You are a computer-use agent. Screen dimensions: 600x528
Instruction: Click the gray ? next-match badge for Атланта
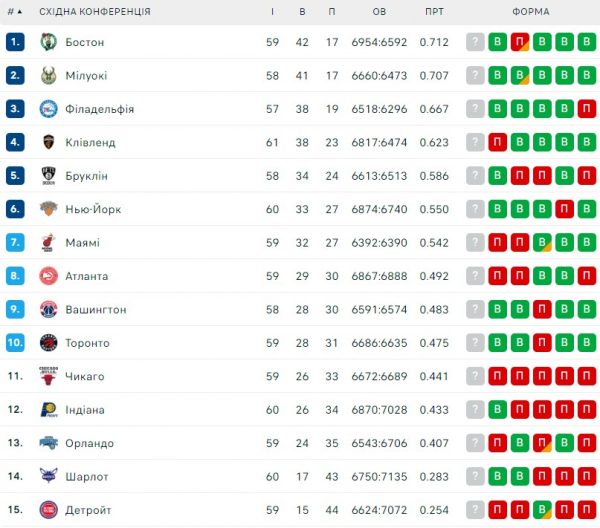pyautogui.click(x=475, y=276)
